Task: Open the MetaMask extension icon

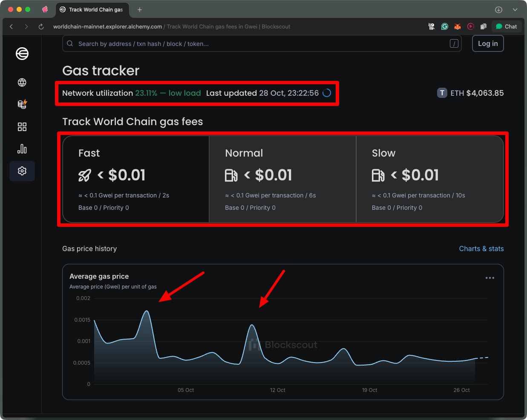Action: 458,26
